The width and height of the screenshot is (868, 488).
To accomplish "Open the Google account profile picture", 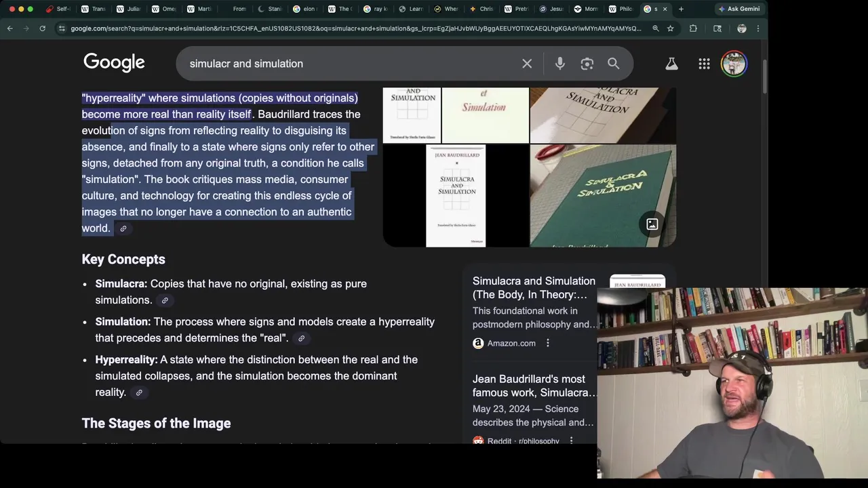I will coord(734,64).
